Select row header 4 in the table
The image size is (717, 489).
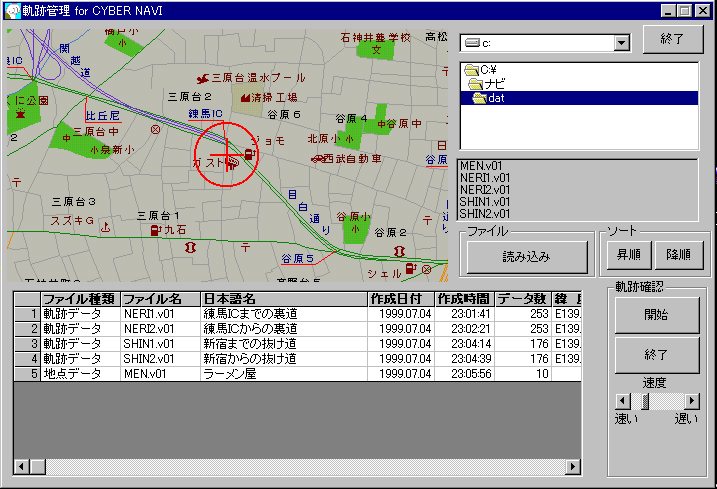(27, 359)
